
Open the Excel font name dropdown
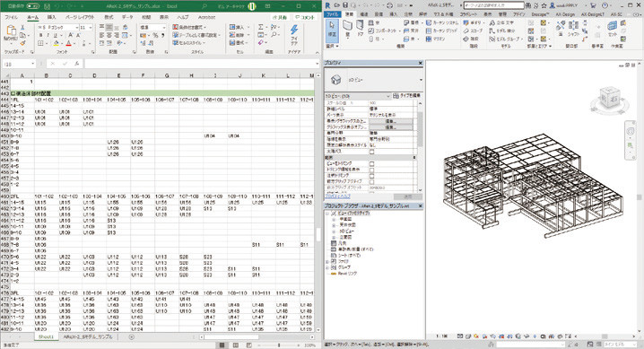pyautogui.click(x=76, y=28)
